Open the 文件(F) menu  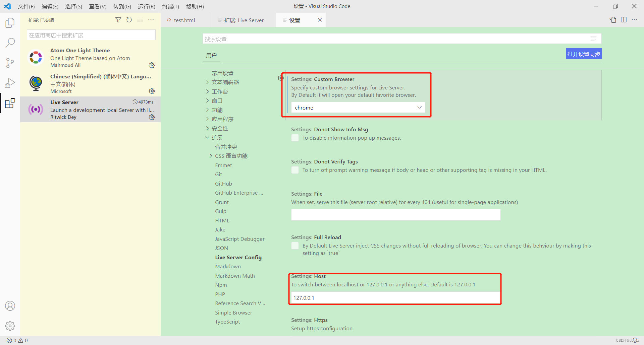tap(26, 6)
